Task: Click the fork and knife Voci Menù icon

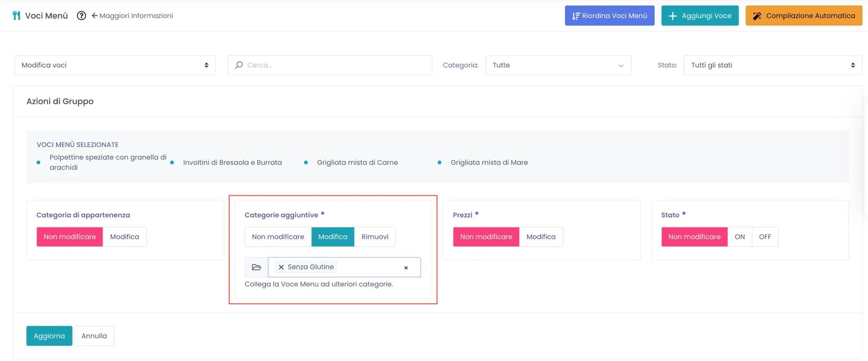Action: (17, 16)
